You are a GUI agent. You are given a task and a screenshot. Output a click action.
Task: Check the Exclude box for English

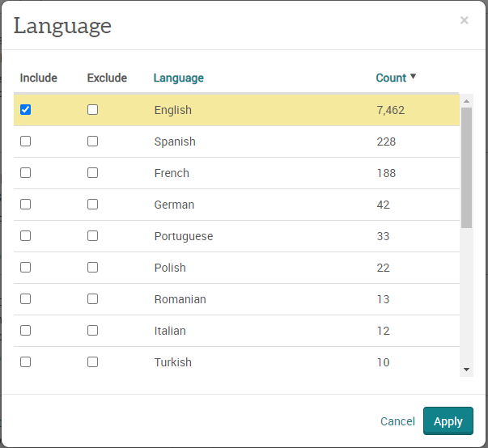[93, 109]
